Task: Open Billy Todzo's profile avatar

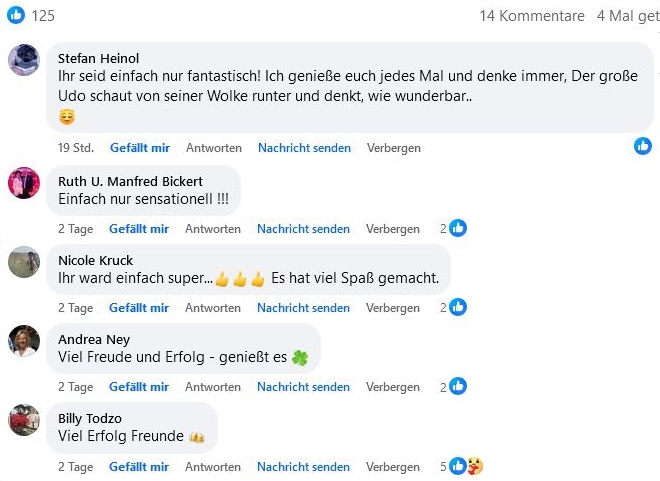Action: click(x=24, y=420)
